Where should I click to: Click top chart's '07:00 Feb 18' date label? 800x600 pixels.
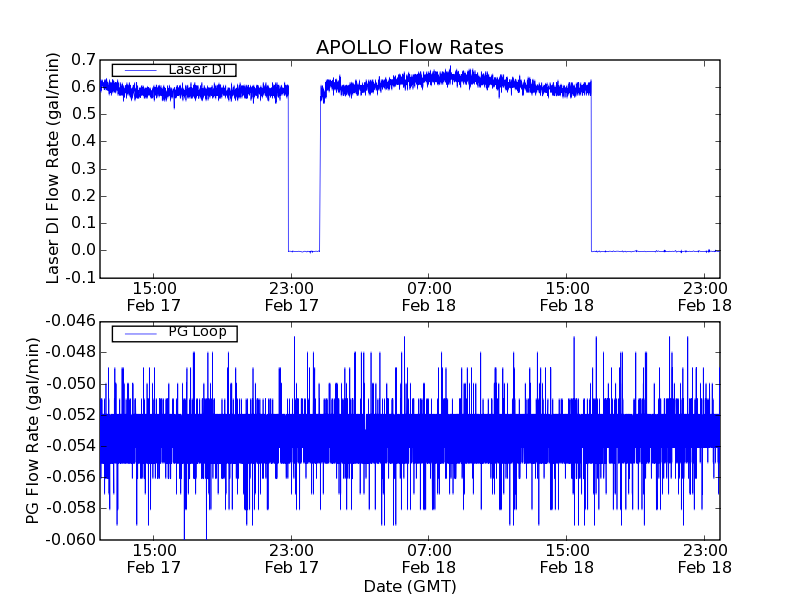click(429, 297)
